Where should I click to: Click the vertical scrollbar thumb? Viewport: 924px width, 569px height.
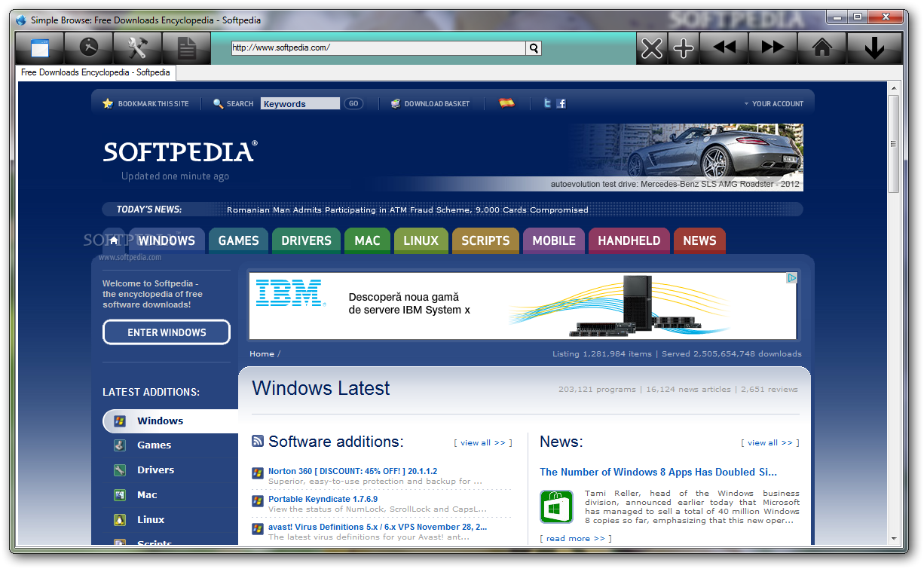[894, 143]
